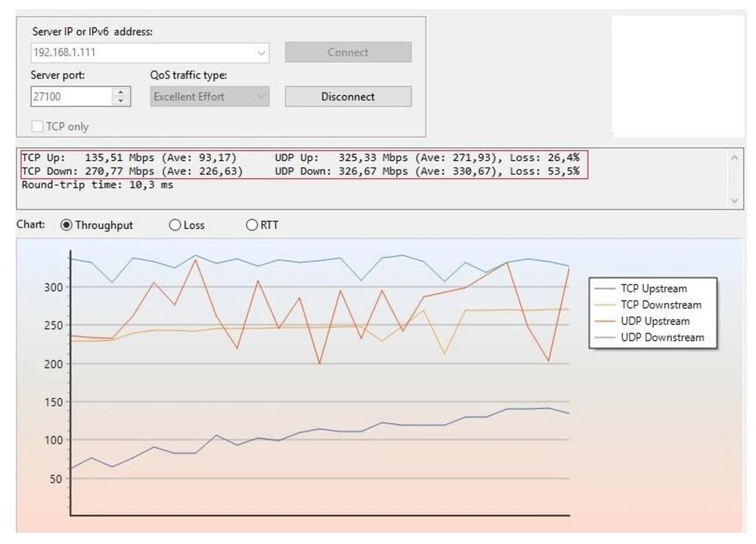The image size is (756, 544).
Task: Click the TCP Downstream legend entry
Action: [x=660, y=305]
